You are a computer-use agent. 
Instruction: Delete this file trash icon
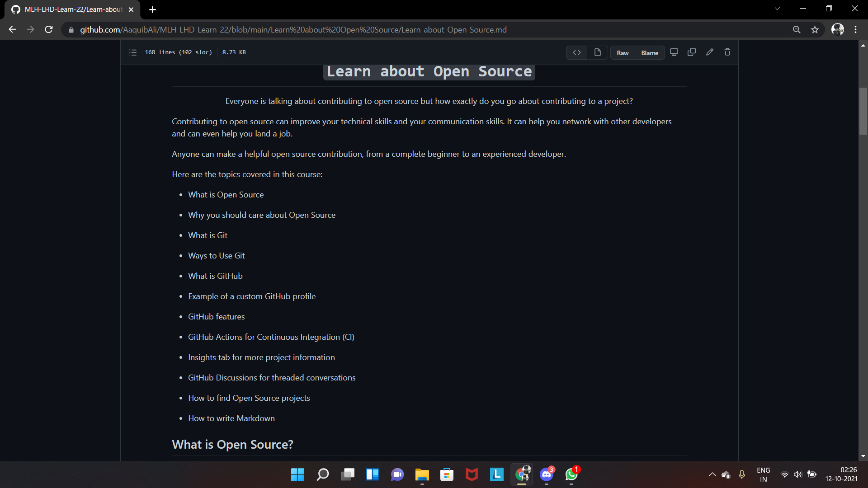click(727, 52)
